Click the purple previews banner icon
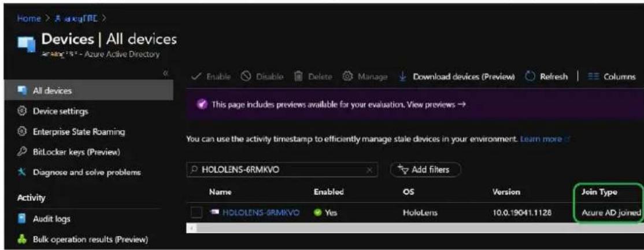Screen dimensions: 644x250 click(x=201, y=104)
